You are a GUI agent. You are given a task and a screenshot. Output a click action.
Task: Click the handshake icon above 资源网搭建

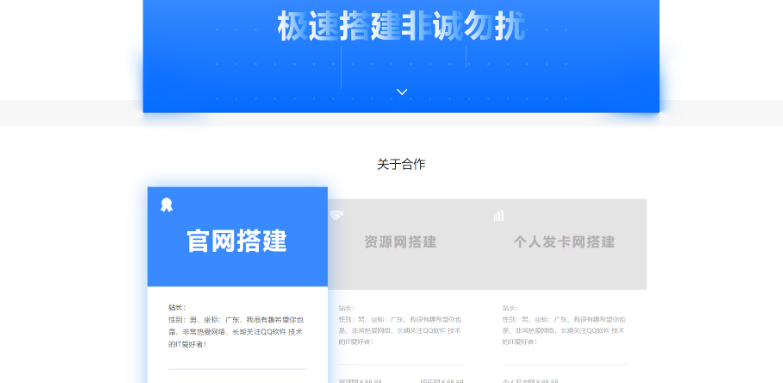coord(337,215)
